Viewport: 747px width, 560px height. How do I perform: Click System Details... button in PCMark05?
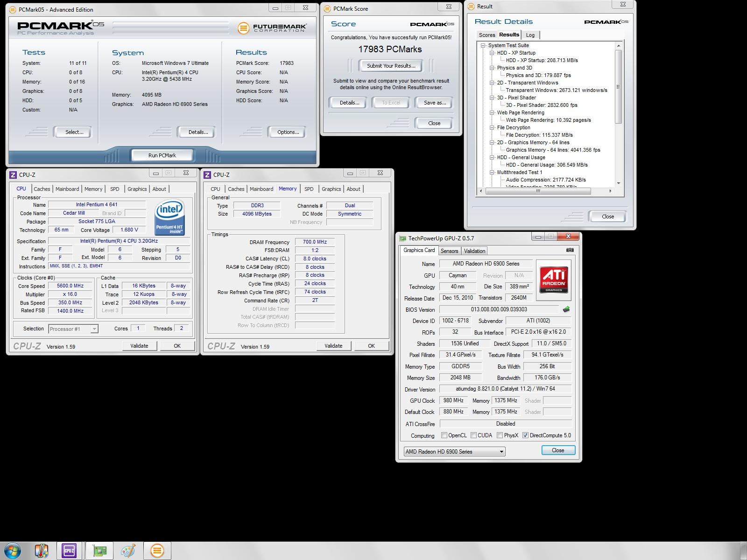click(x=198, y=132)
